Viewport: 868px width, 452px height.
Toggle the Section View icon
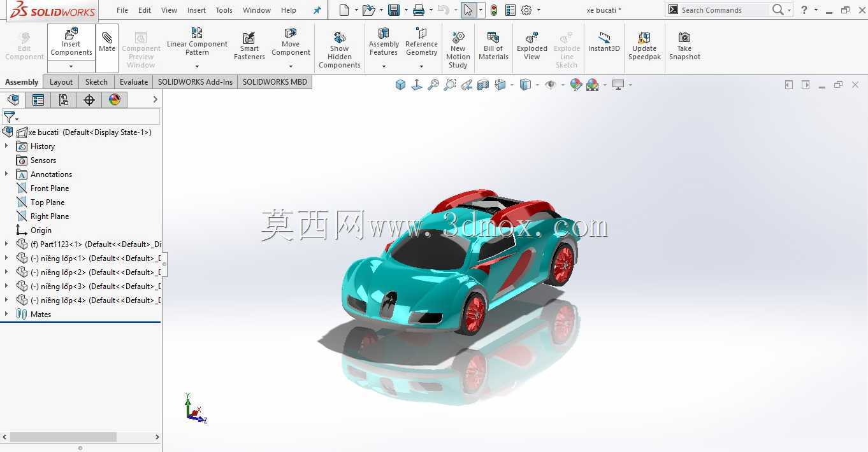coord(483,85)
